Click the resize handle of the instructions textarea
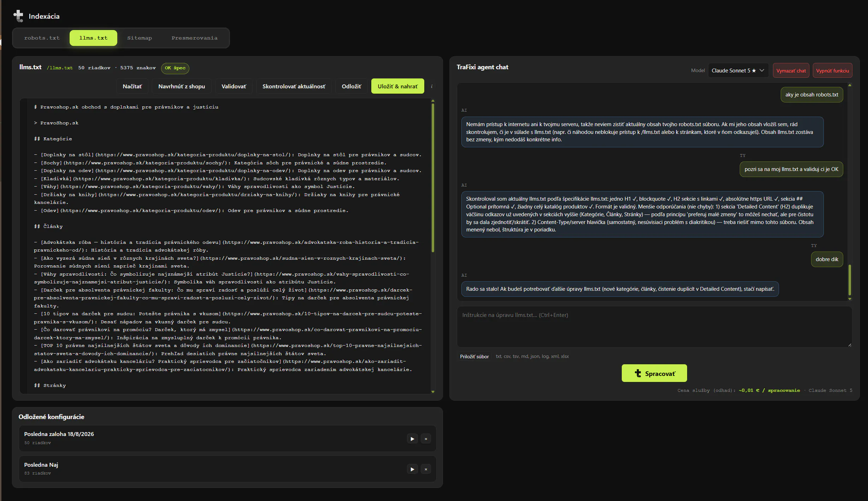Viewport: 868px width, 501px height. coord(850,345)
